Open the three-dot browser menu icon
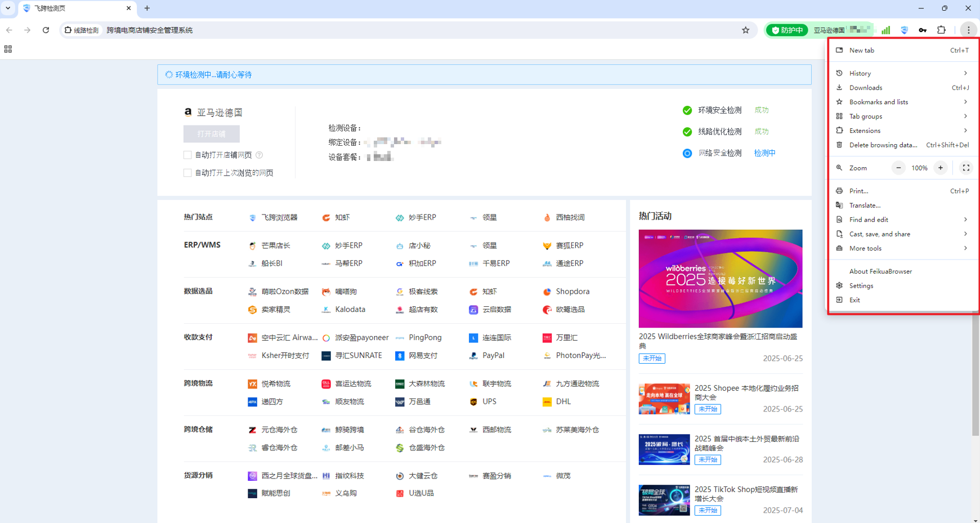This screenshot has width=980, height=523. (x=968, y=30)
